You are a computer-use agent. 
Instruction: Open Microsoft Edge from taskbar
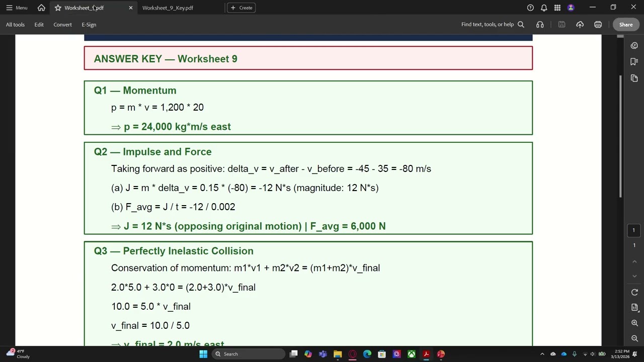tap(367, 354)
